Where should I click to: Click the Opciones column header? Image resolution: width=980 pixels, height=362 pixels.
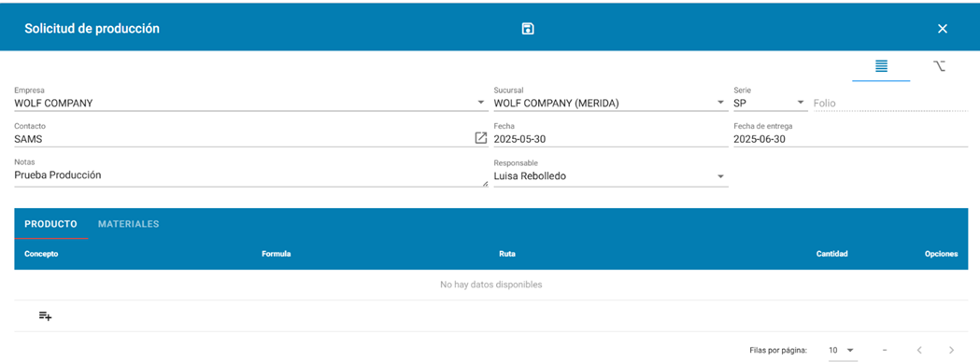click(x=942, y=255)
